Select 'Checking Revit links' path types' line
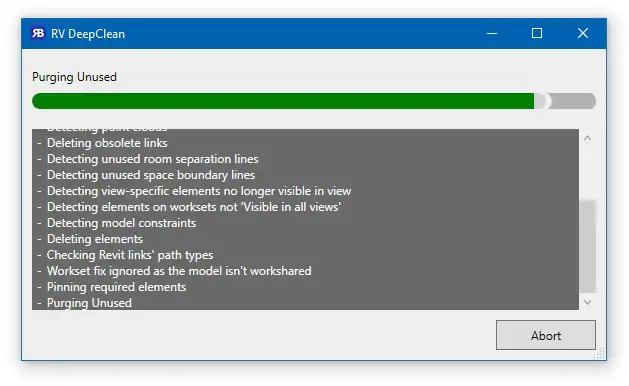The width and height of the screenshot is (629, 386). pos(130,255)
